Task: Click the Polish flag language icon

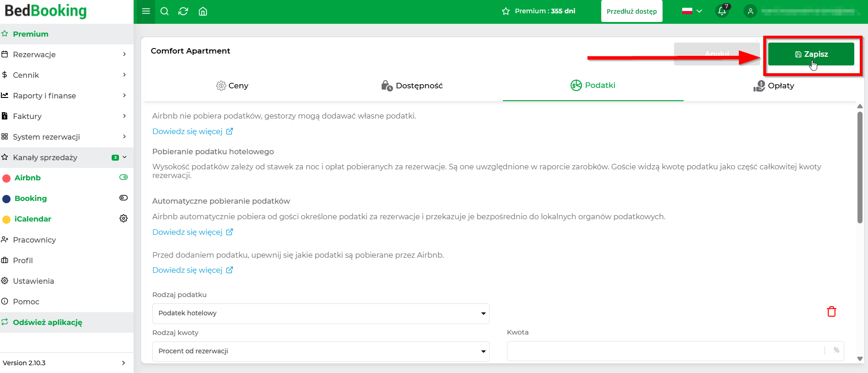Action: click(687, 11)
